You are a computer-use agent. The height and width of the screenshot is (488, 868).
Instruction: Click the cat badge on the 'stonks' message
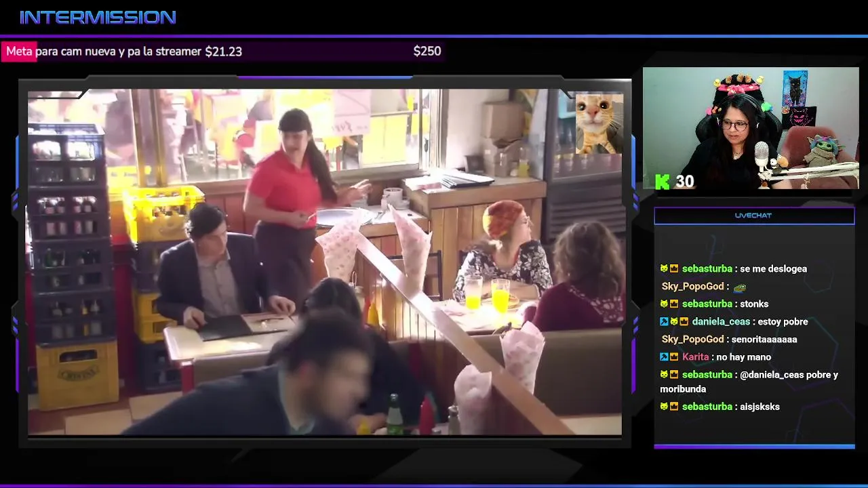click(x=664, y=304)
